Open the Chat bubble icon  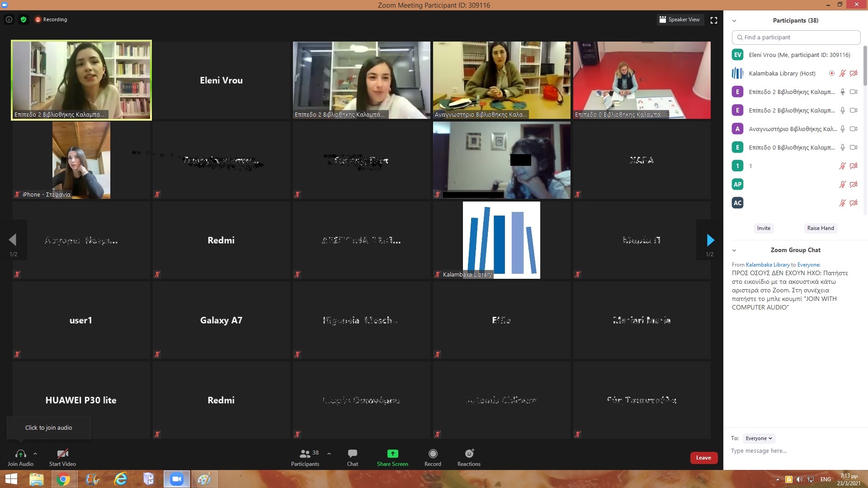[x=353, y=454]
